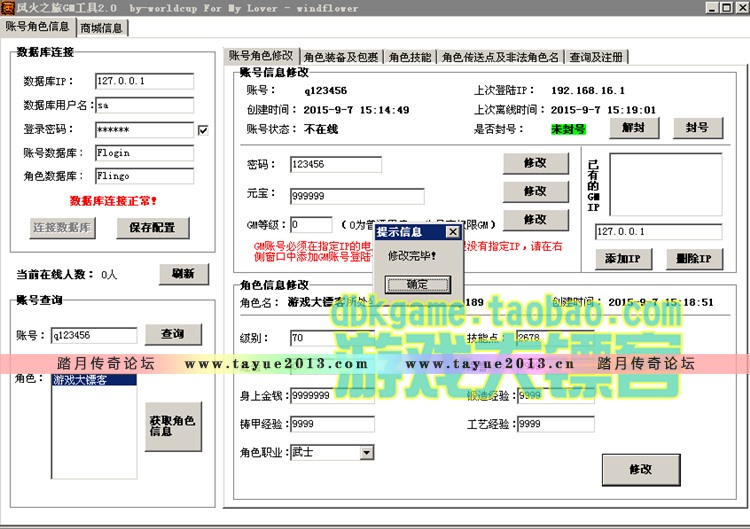750x529 pixels.
Task: Open the 查询及注册 tab
Action: (x=596, y=57)
